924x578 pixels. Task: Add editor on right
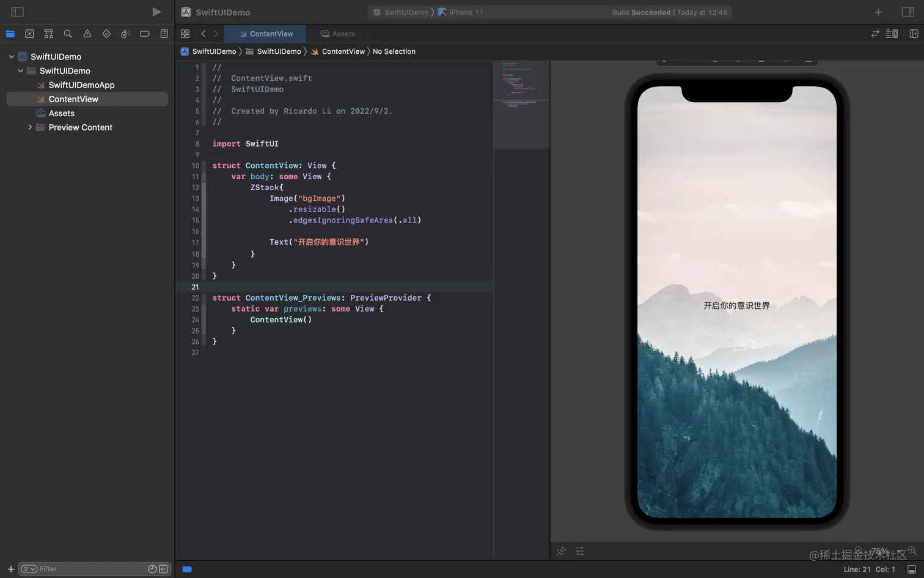pyautogui.click(x=914, y=34)
